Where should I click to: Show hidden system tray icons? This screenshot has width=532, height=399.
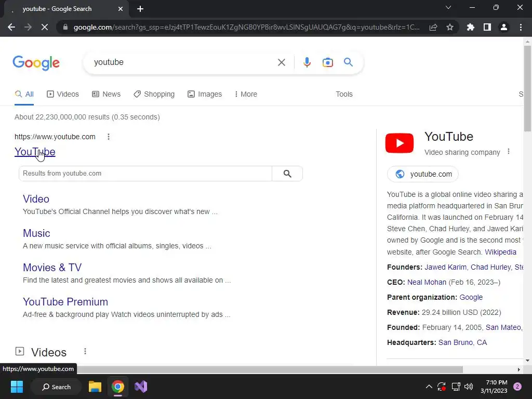(x=429, y=387)
